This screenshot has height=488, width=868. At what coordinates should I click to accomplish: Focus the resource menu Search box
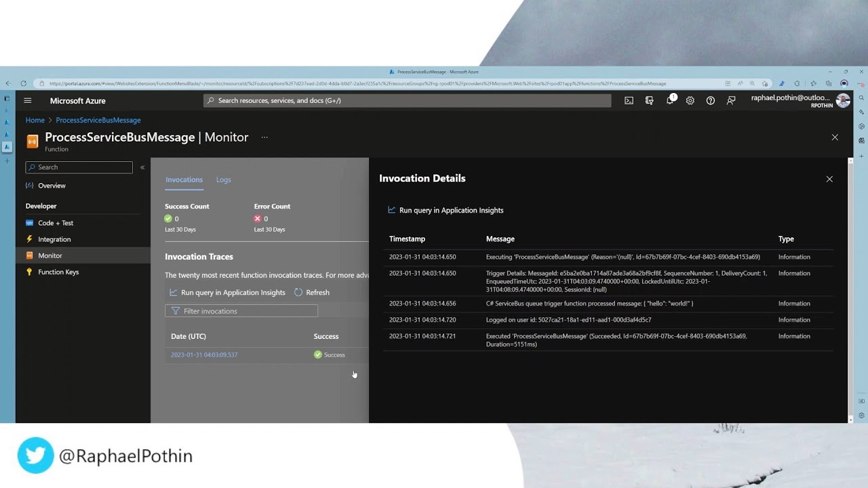(79, 167)
